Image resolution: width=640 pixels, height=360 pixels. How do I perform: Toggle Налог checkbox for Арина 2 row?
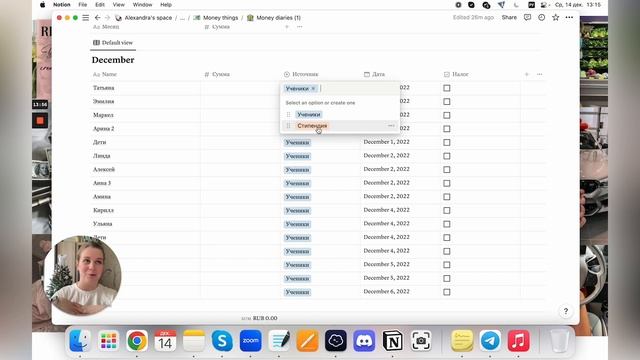447,129
